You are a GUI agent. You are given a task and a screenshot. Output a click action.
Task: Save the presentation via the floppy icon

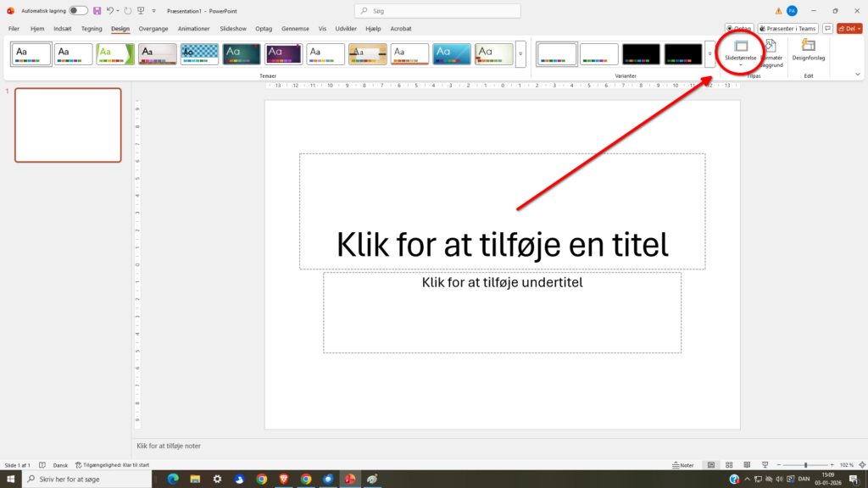click(x=97, y=10)
